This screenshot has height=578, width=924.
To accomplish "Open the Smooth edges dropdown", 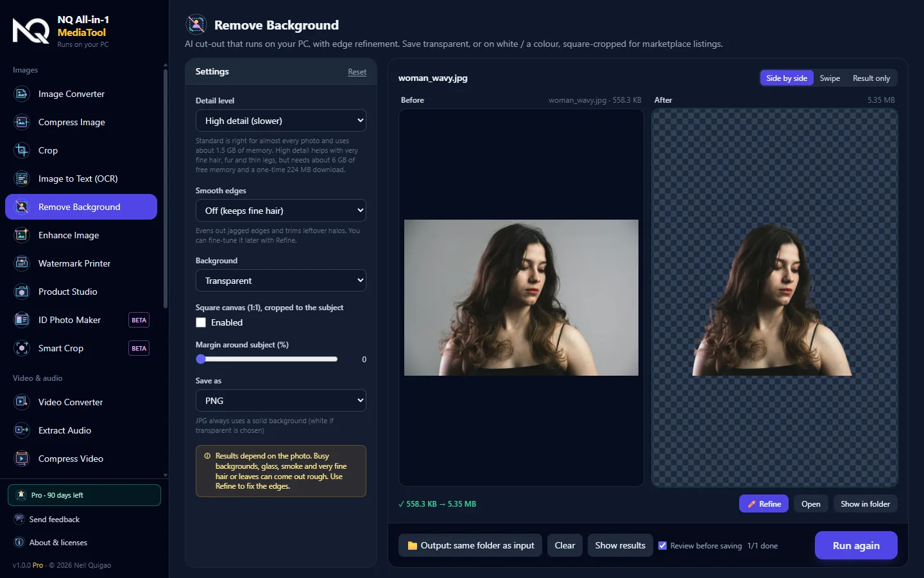I will (x=281, y=211).
